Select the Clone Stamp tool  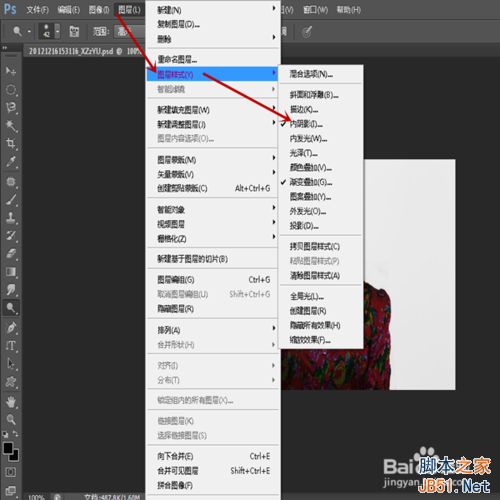pyautogui.click(x=11, y=218)
